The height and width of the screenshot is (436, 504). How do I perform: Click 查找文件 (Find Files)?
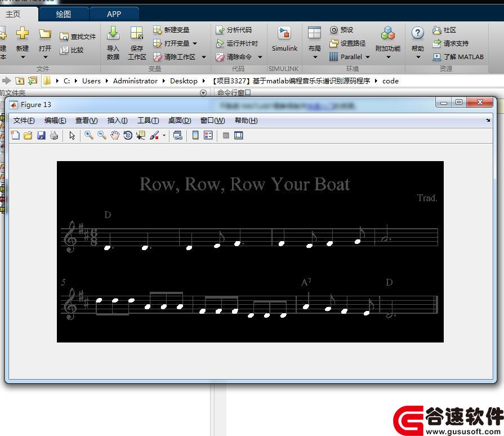pos(78,37)
